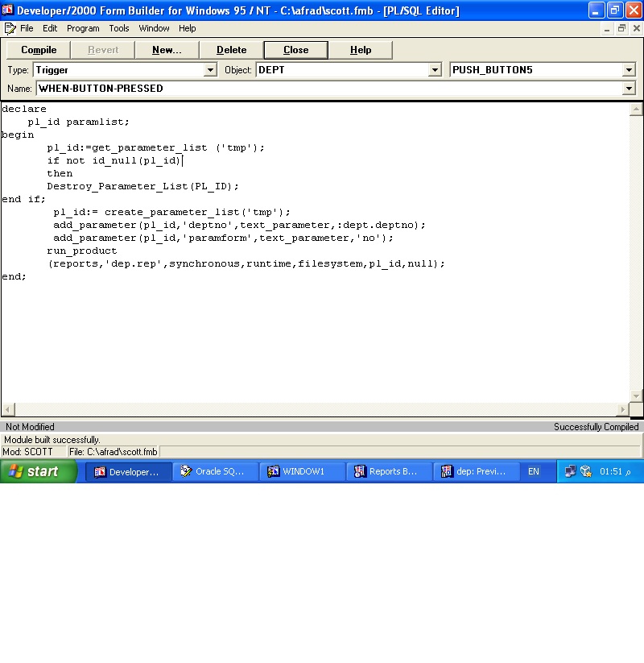Viewport: 644px width, 663px height.
Task: Click the Windows Start button
Action: coord(38,472)
